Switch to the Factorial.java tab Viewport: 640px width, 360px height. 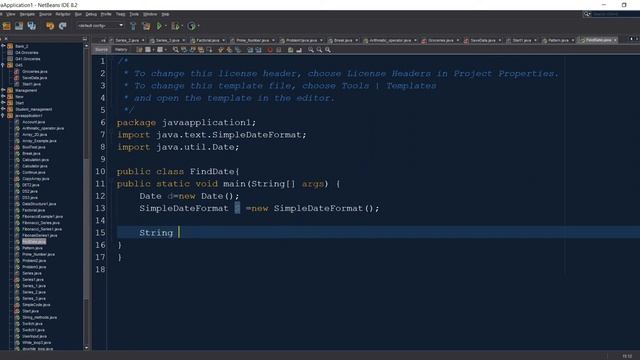coord(208,40)
